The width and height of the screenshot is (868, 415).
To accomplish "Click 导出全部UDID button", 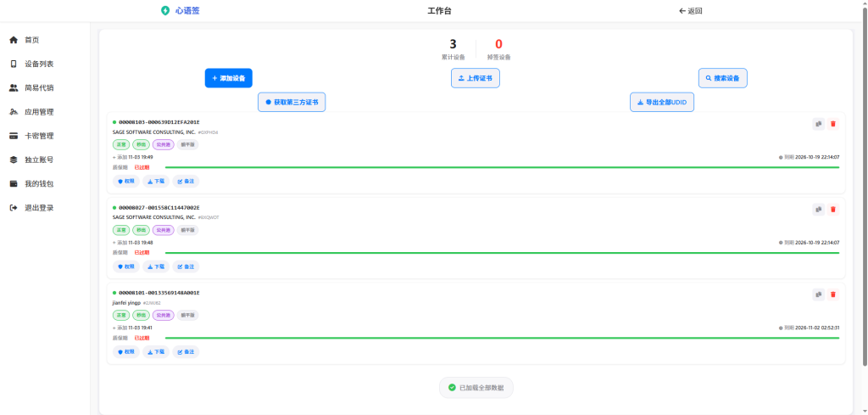I will [667, 102].
